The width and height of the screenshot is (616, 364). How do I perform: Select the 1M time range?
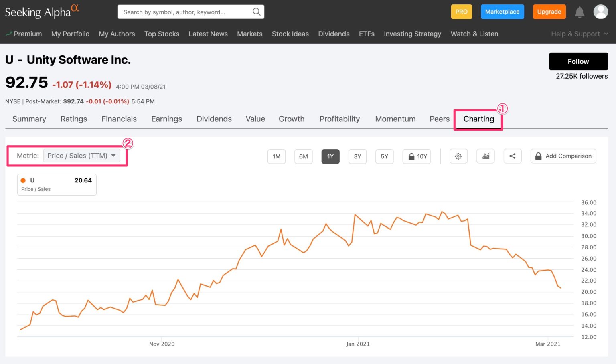pos(276,156)
